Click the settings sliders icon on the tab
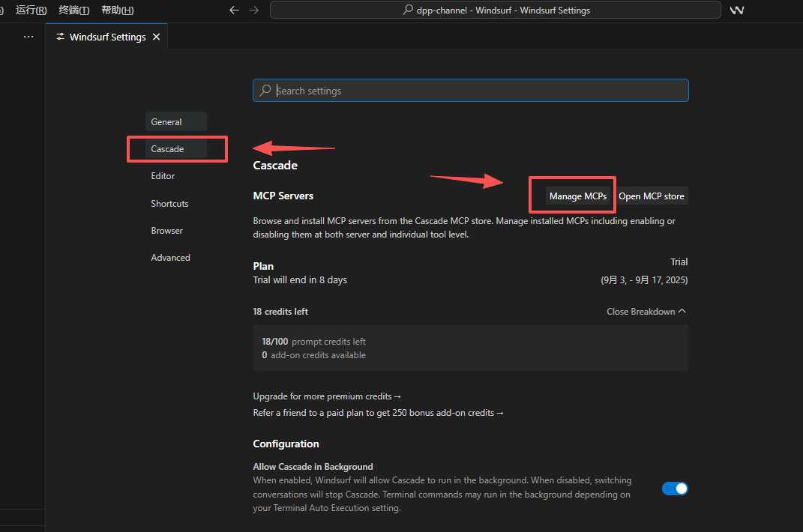The height and width of the screenshot is (532, 803). (x=61, y=37)
